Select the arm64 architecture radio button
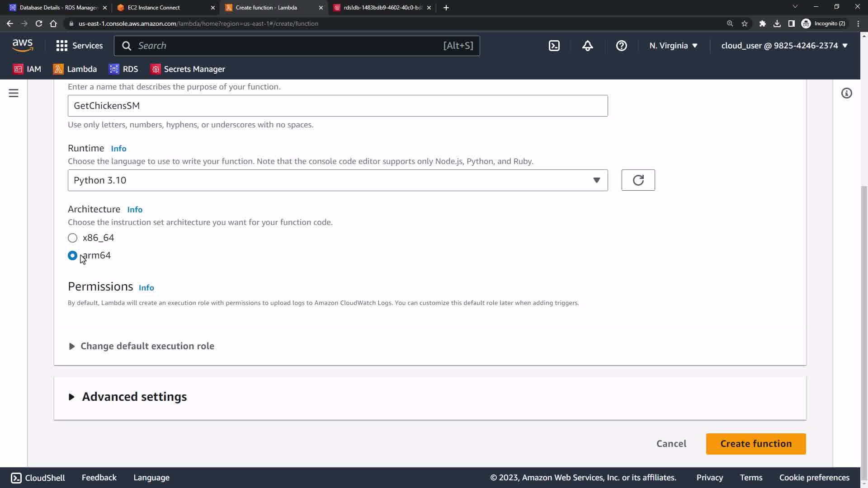The width and height of the screenshot is (868, 488). [x=72, y=256]
